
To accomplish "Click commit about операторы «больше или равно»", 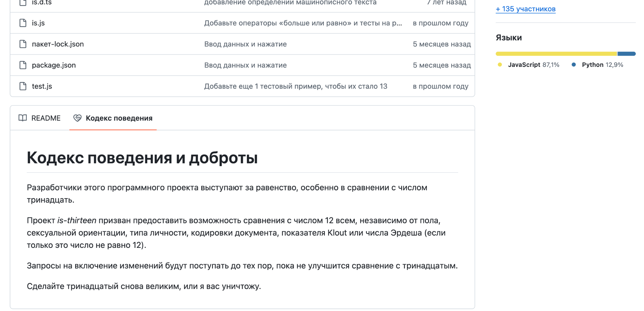I will pyautogui.click(x=303, y=23).
